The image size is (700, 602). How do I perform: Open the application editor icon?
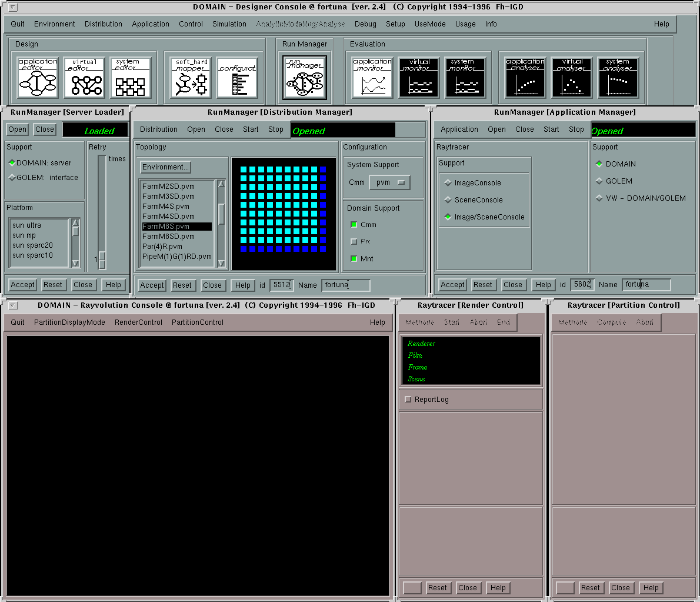pyautogui.click(x=38, y=77)
